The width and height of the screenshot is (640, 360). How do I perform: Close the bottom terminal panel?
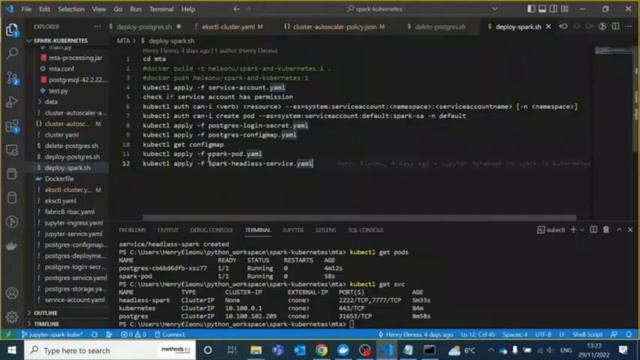630,230
